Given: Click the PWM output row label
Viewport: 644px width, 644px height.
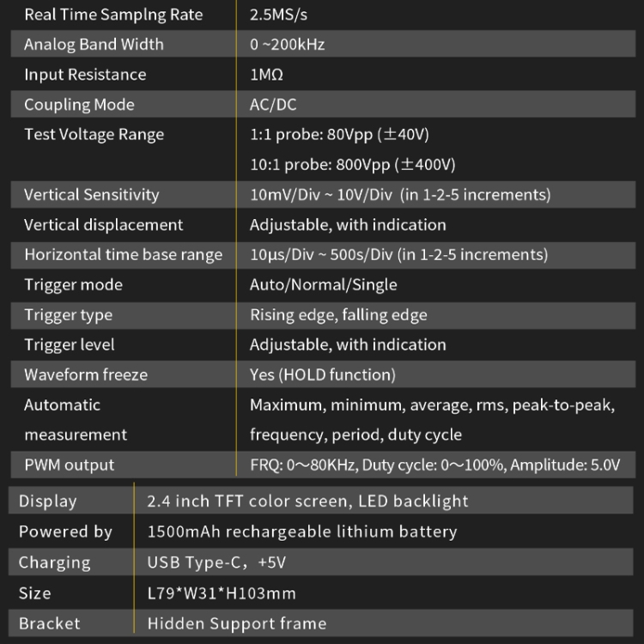Looking at the screenshot, I should 69,465.
